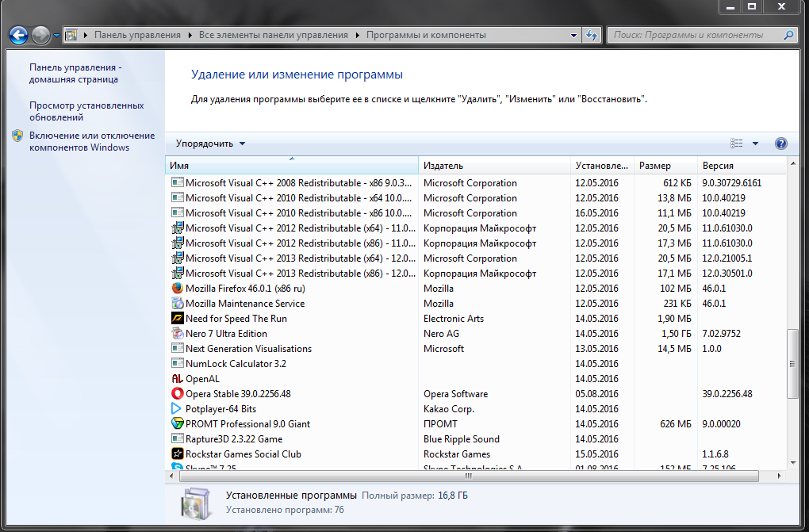Click the Rockstar Games Social Club icon
The height and width of the screenshot is (532, 809).
click(x=177, y=454)
